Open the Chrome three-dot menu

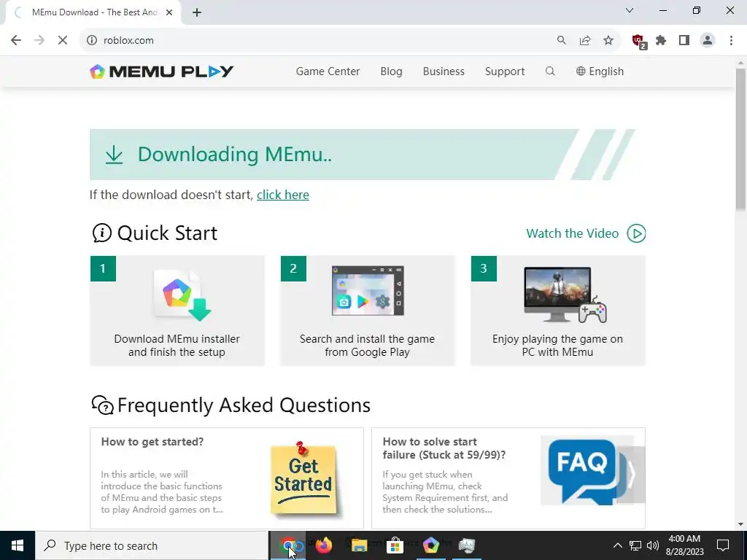[731, 41]
